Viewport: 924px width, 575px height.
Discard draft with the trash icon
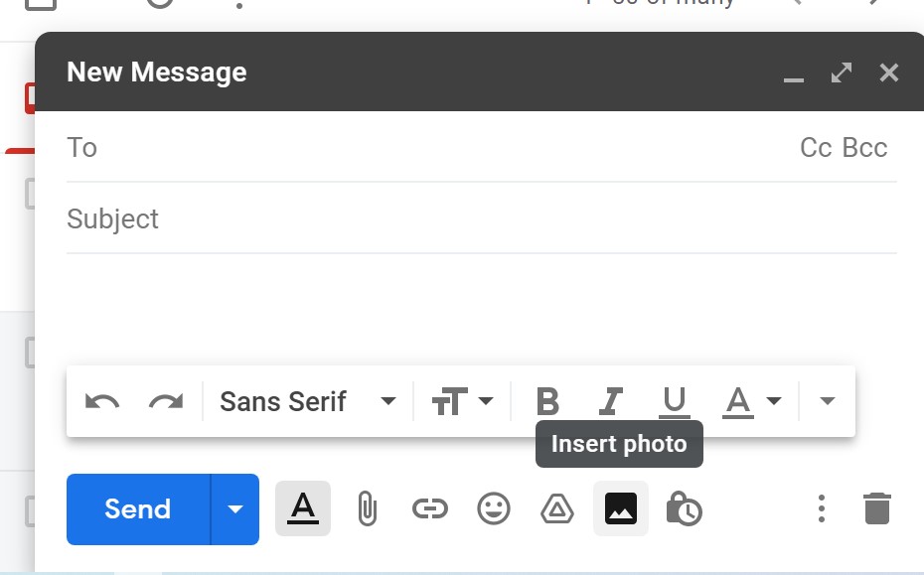coord(877,509)
